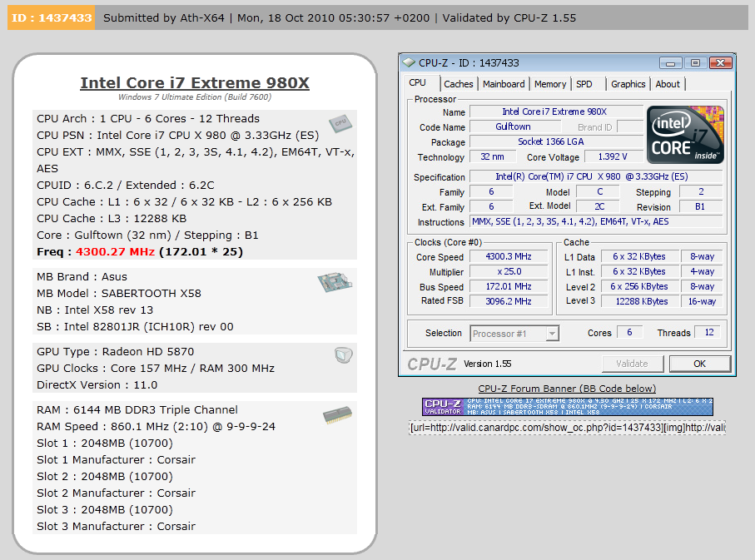Click the CPU chip icon
Screen dimensions: 755x560
tap(340, 124)
